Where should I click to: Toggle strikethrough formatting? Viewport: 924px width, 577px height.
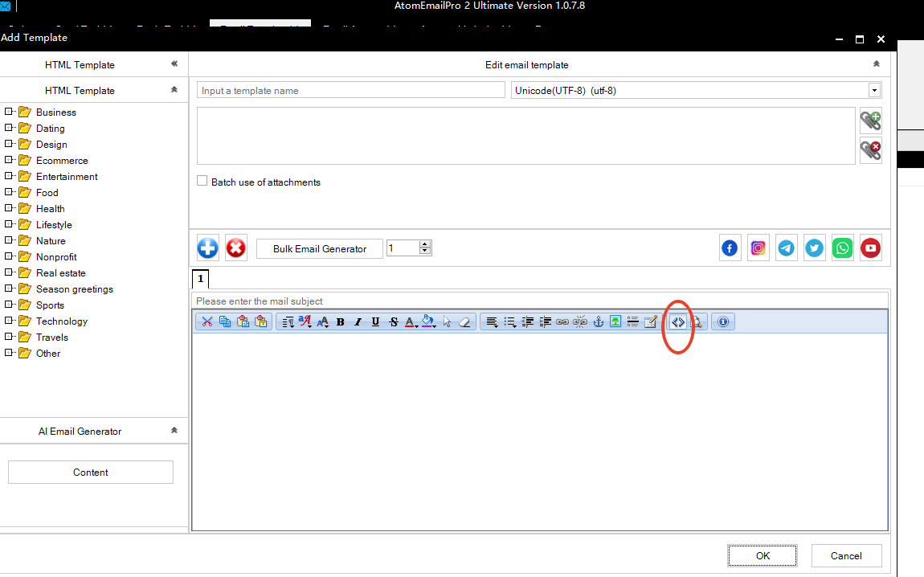pyautogui.click(x=394, y=321)
